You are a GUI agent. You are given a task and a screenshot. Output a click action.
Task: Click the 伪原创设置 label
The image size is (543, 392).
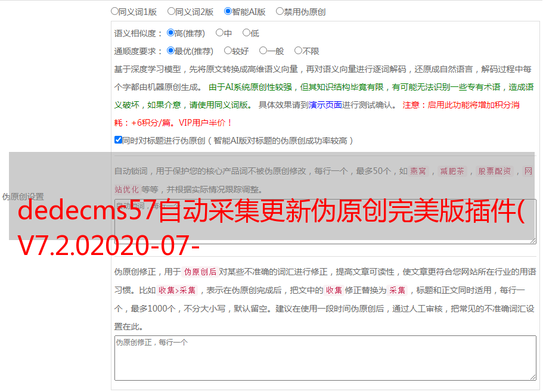click(x=23, y=197)
